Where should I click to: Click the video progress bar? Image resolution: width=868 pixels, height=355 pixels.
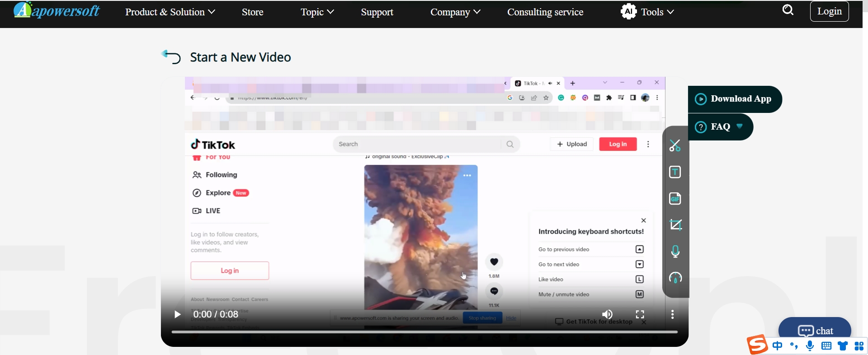click(425, 332)
